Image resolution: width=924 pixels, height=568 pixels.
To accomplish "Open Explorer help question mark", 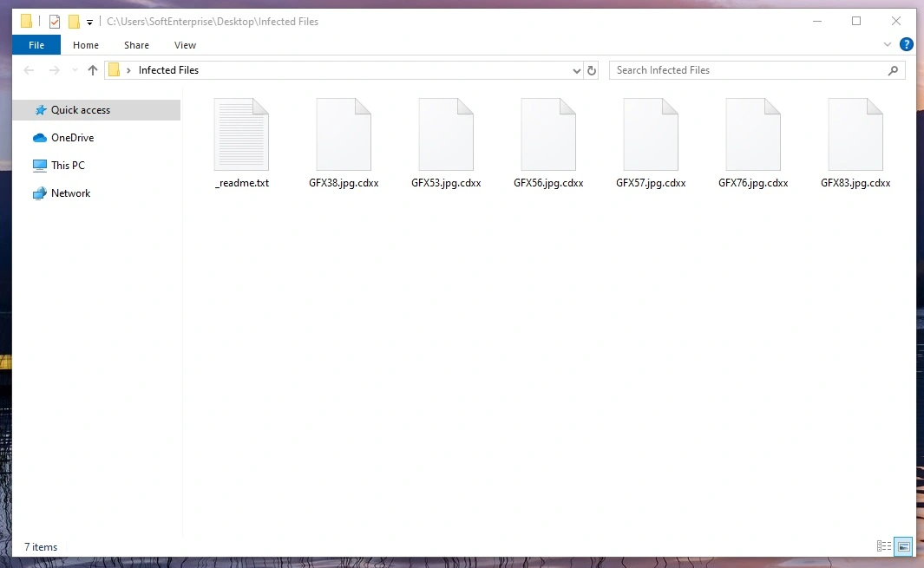I will coord(907,44).
